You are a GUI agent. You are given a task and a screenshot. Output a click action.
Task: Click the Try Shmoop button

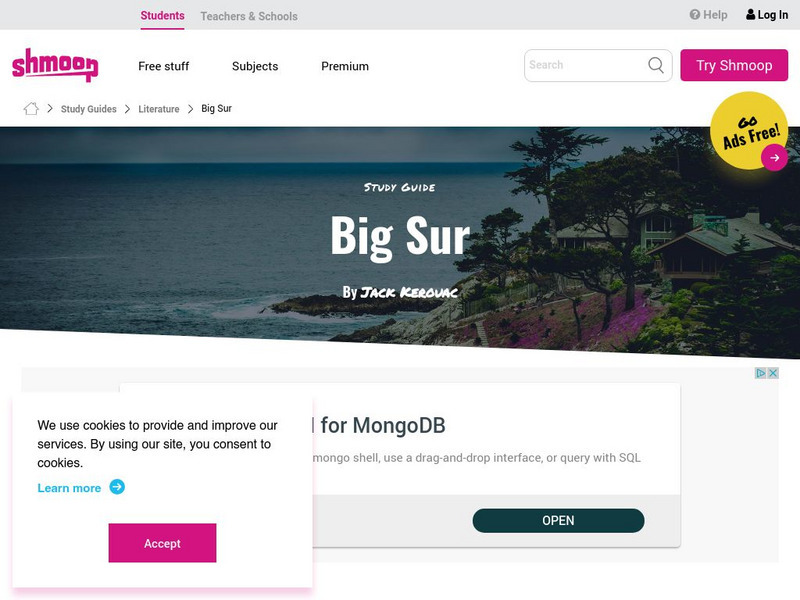tap(734, 65)
